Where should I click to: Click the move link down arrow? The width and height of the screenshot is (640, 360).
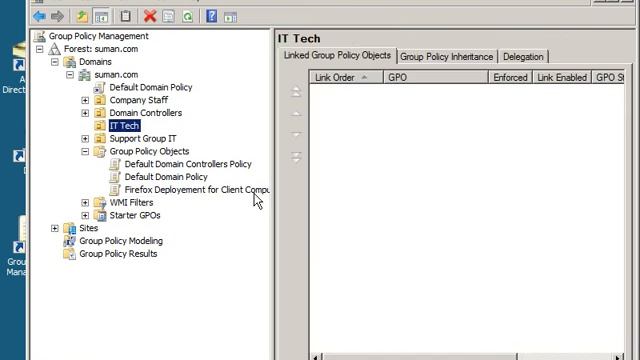point(296,134)
